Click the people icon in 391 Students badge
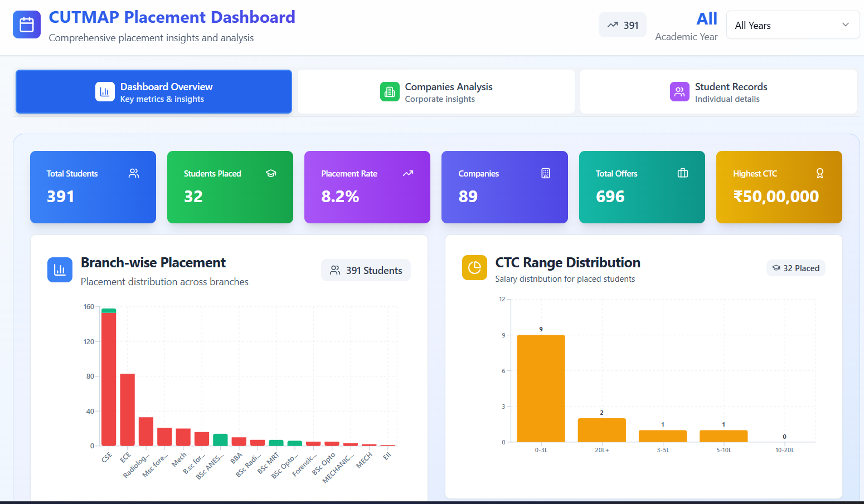Image resolution: width=864 pixels, height=504 pixels. point(335,270)
